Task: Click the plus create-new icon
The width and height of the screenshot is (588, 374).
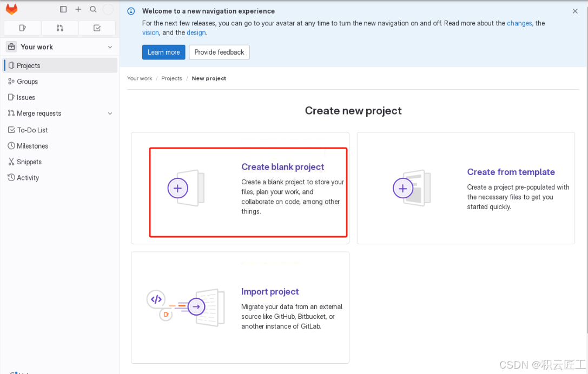Action: [x=78, y=9]
